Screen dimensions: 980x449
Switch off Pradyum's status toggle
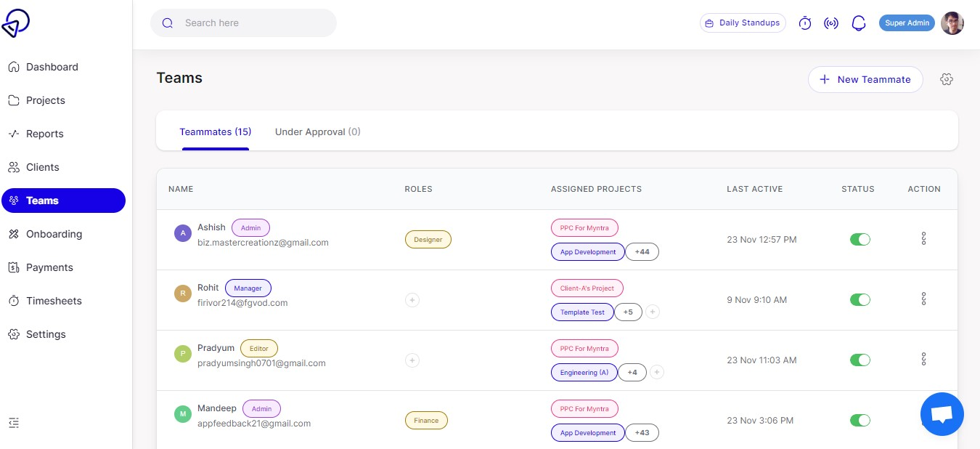tap(859, 360)
